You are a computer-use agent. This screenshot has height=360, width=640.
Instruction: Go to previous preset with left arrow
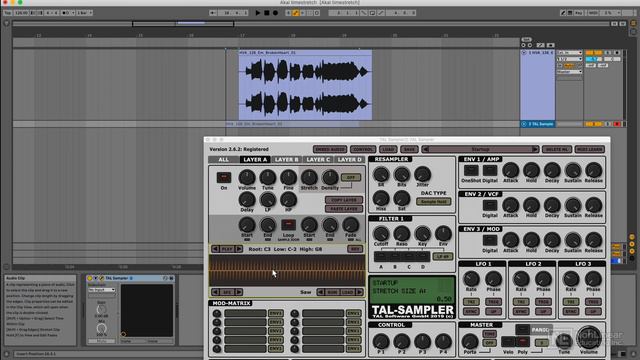(425, 149)
